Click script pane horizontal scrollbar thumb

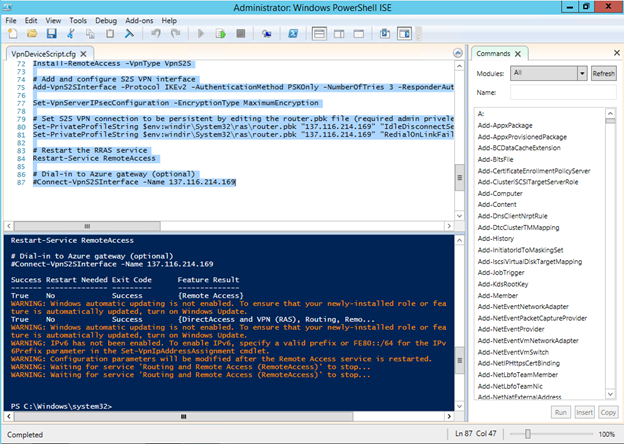coord(87,226)
